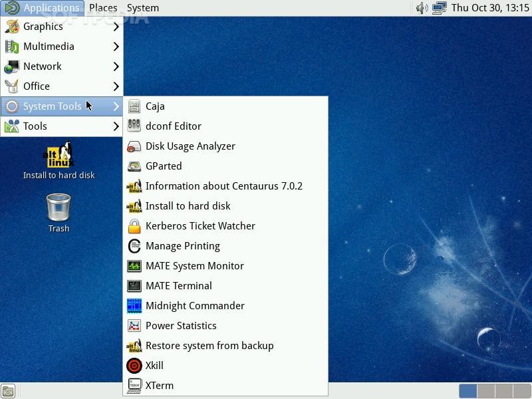This screenshot has width=532, height=399.
Task: Open Information about Centaurus 7.0.2
Action: click(x=225, y=186)
